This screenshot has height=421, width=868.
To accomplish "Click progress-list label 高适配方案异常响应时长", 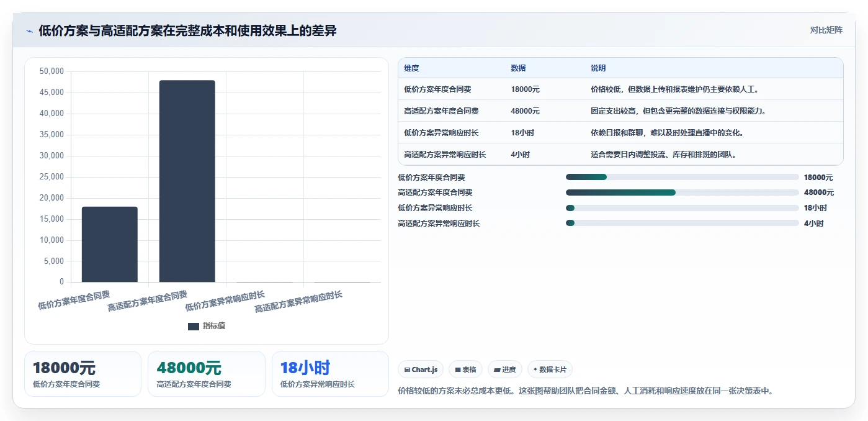I will pos(439,223).
